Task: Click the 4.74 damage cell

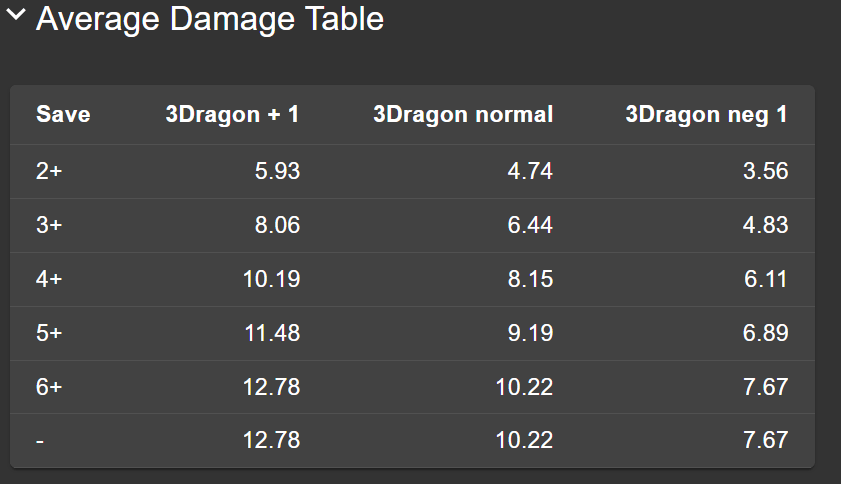Action: pyautogui.click(x=530, y=171)
